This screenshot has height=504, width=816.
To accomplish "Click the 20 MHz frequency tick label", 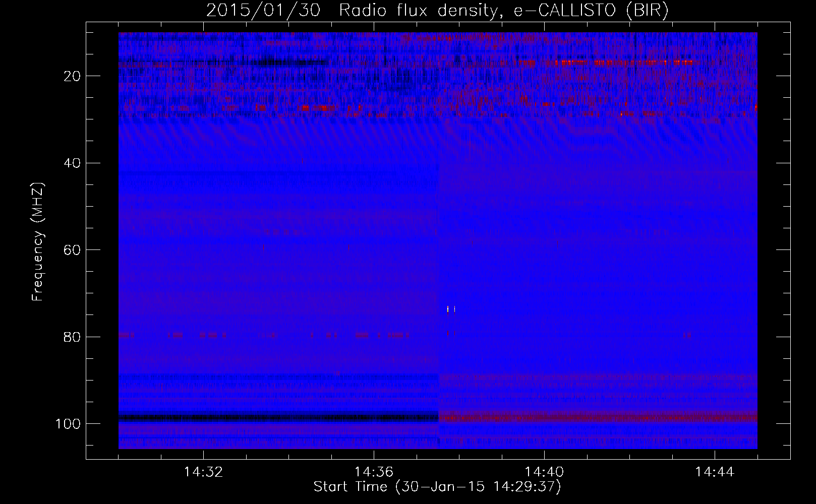I will [72, 76].
